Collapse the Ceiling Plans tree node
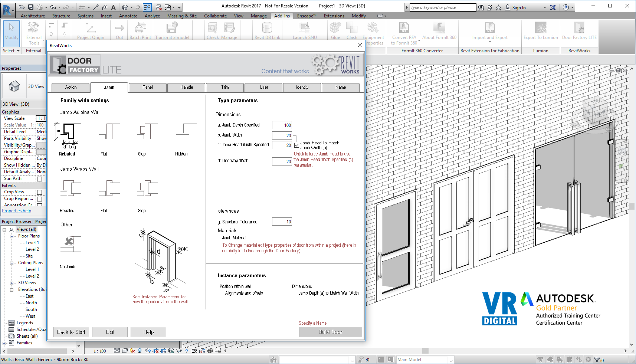This screenshot has height=364, width=636. [12, 263]
